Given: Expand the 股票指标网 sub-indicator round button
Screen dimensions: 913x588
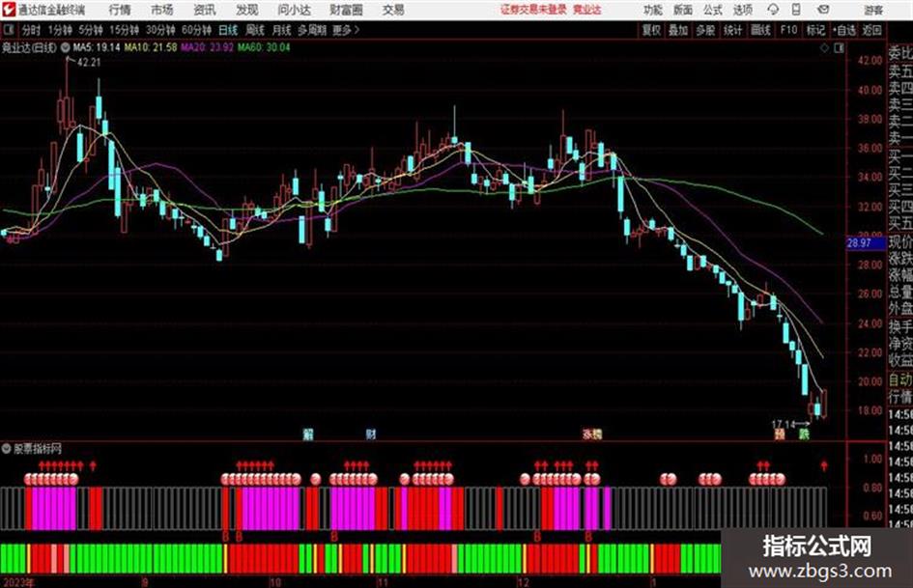Looking at the screenshot, I should (7, 448).
